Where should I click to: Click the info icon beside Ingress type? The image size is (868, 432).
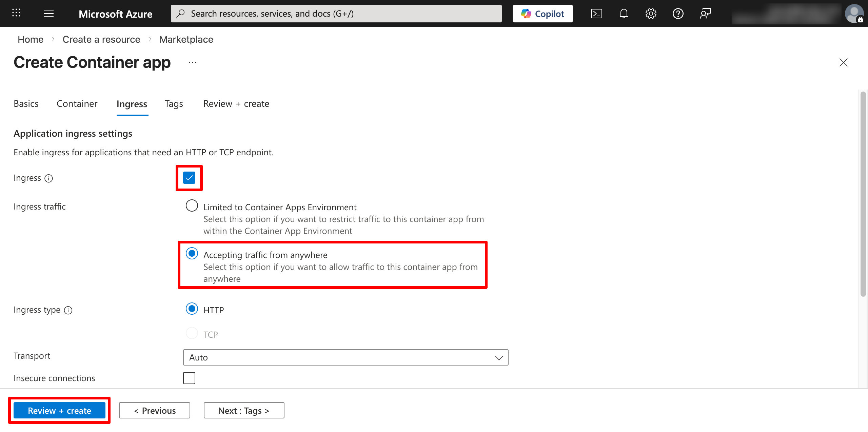click(68, 310)
